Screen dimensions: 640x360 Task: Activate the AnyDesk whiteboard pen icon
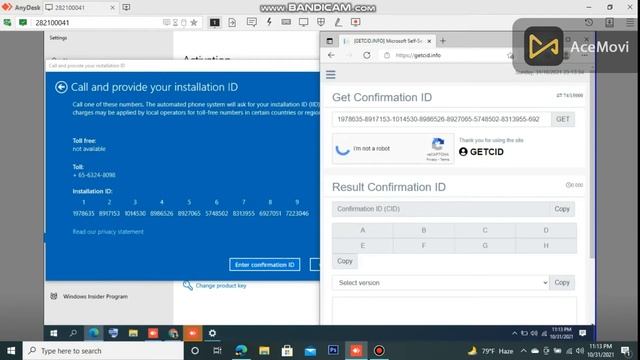(338, 22)
